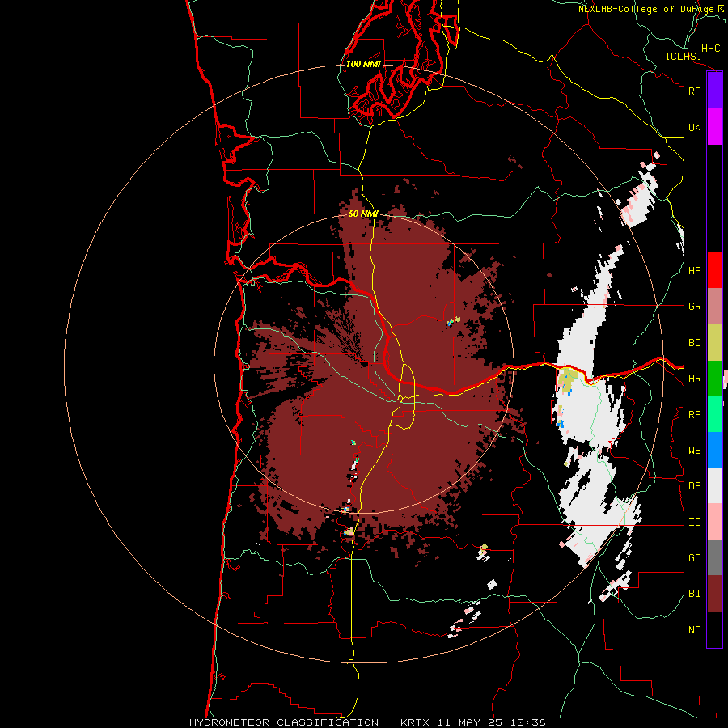The width and height of the screenshot is (728, 728).
Task: Click the DS white legend swatch
Action: [x=714, y=485]
